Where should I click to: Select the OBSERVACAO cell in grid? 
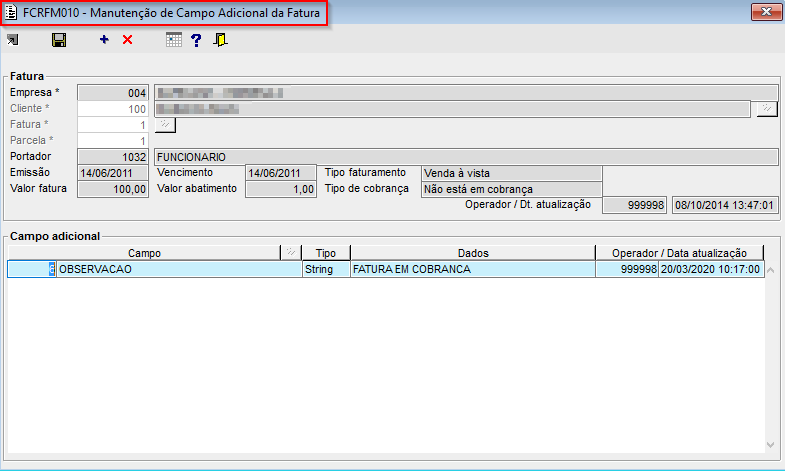pyautogui.click(x=179, y=269)
